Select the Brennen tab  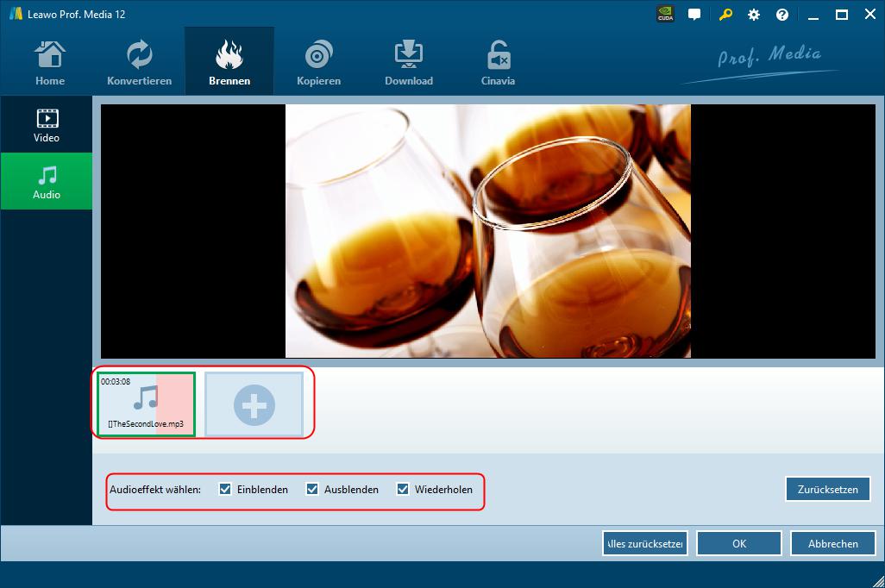(x=229, y=62)
